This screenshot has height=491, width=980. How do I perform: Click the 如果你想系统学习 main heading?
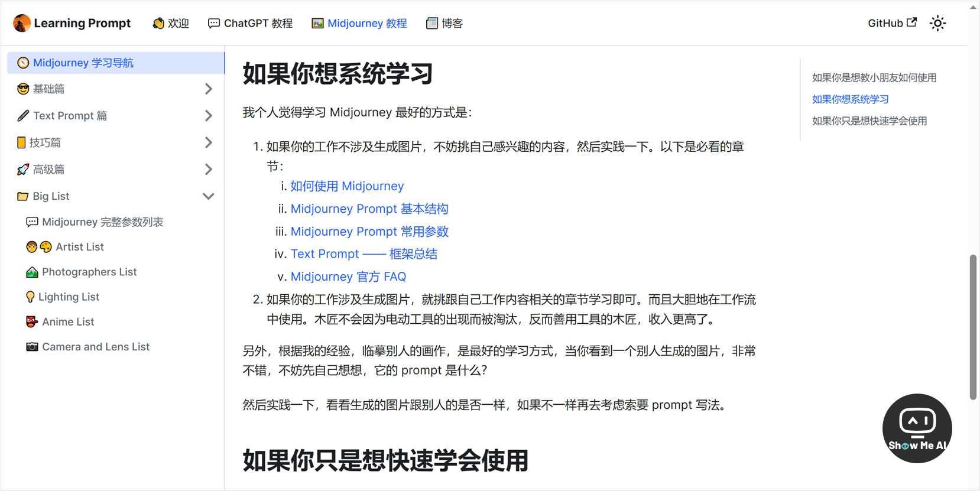click(338, 74)
